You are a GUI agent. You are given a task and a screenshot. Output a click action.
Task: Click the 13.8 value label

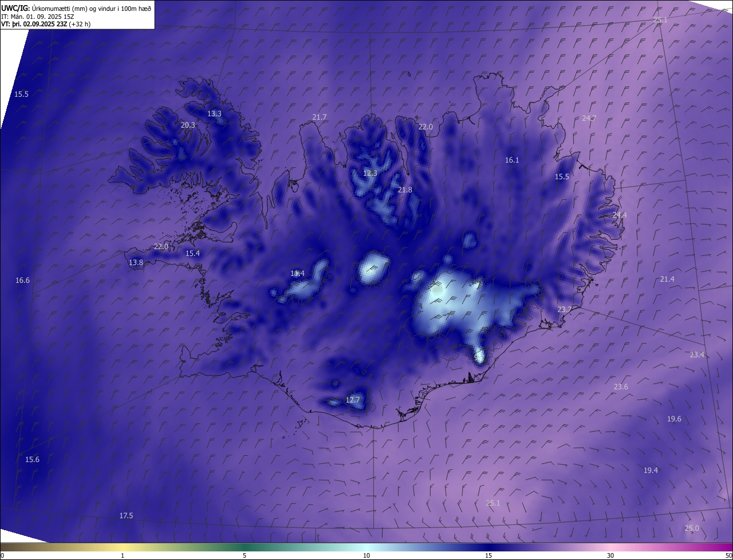click(x=136, y=262)
